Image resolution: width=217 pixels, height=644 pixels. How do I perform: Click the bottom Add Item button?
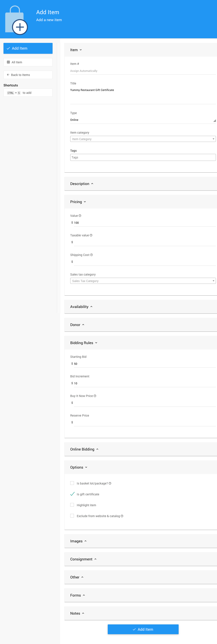pyautogui.click(x=143, y=629)
